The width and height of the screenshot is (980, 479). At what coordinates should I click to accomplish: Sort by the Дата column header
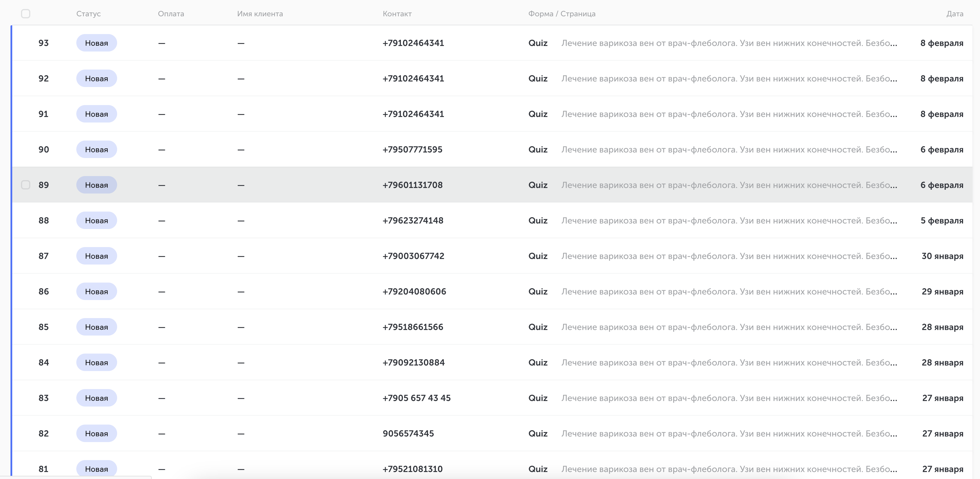955,14
